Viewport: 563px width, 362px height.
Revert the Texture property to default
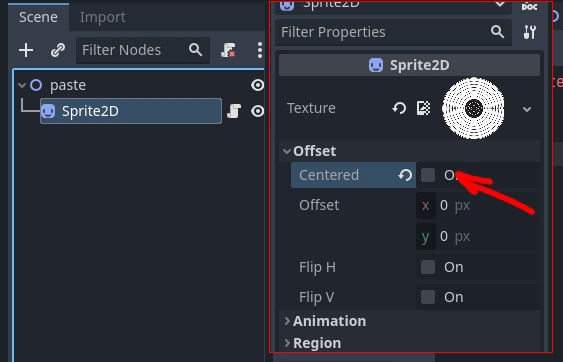[399, 108]
